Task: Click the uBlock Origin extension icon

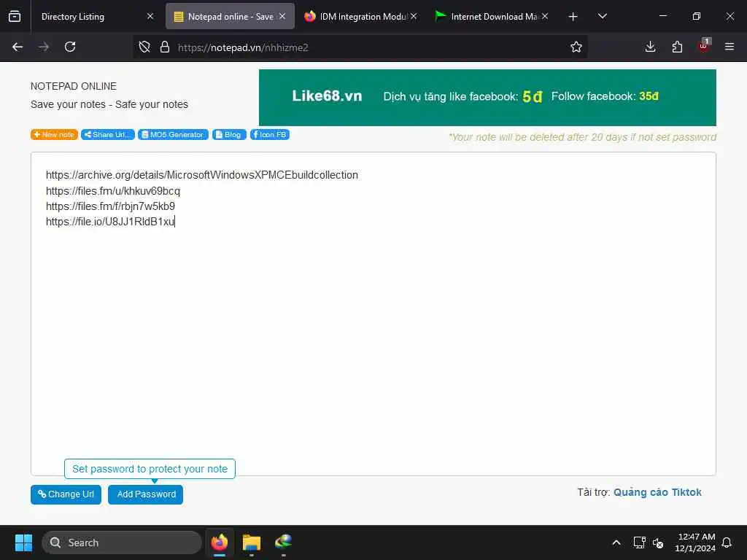Action: pyautogui.click(x=704, y=46)
